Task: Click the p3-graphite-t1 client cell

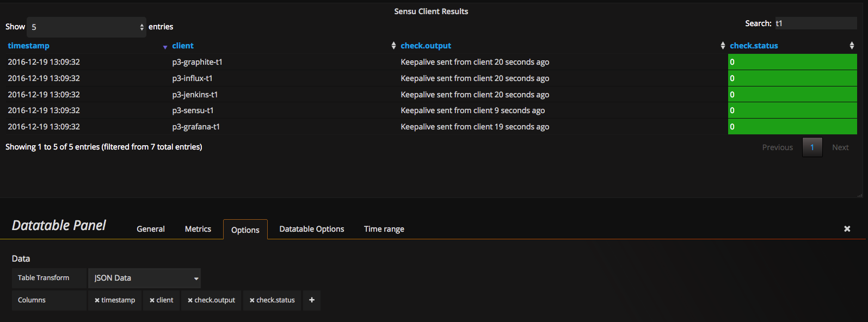Action: click(x=197, y=62)
